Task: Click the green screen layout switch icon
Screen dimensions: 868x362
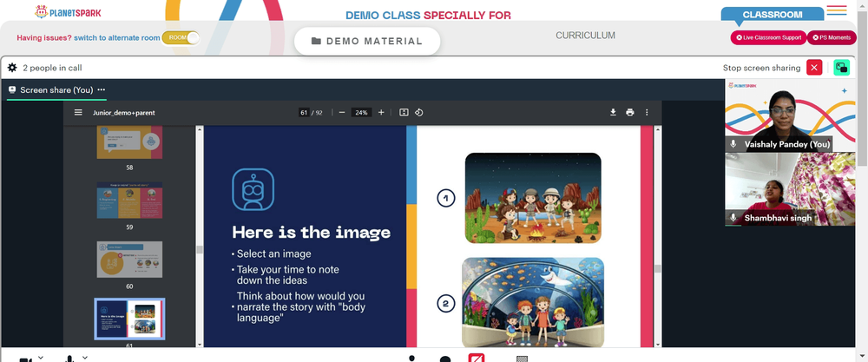Action: click(841, 68)
